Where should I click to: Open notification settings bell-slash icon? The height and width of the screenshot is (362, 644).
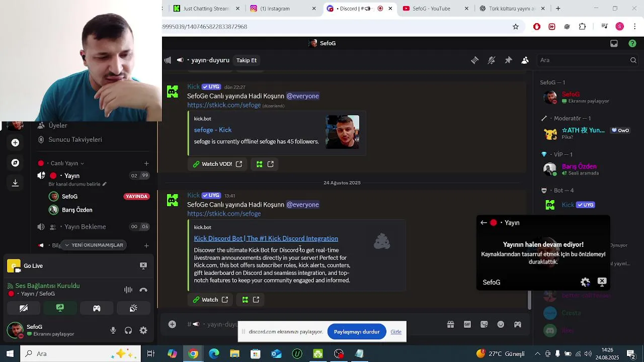492,60
